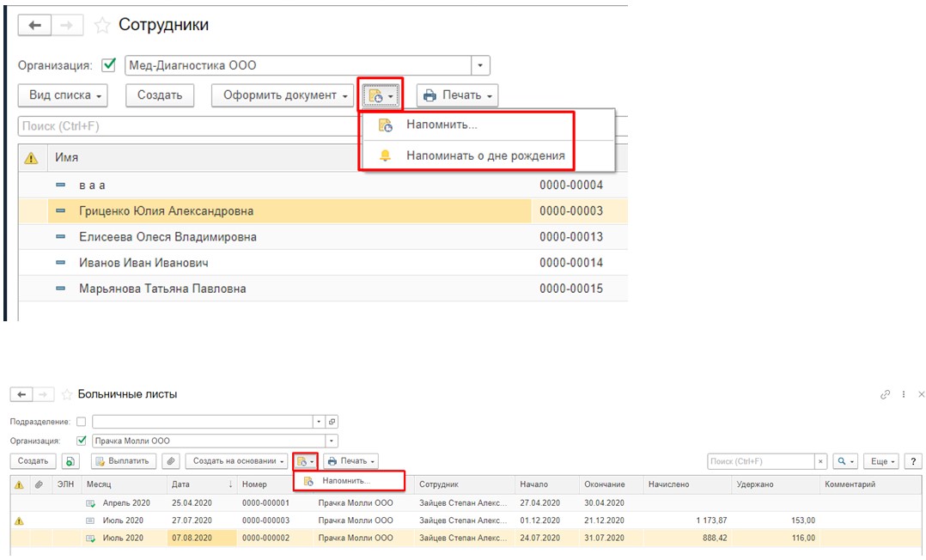
Task: Click the Создать button in Сотрудники
Action: [160, 95]
